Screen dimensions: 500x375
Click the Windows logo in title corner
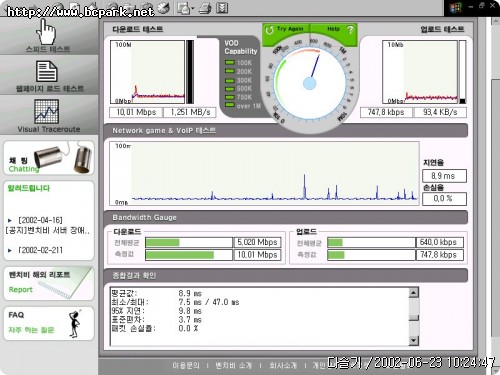point(455,7)
